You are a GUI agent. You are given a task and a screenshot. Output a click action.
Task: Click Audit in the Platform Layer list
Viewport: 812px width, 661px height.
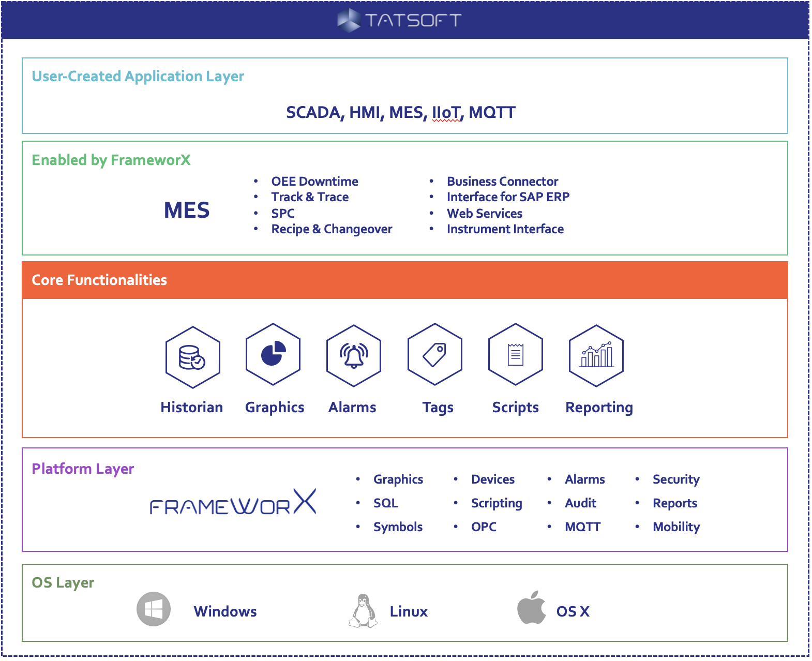[580, 503]
